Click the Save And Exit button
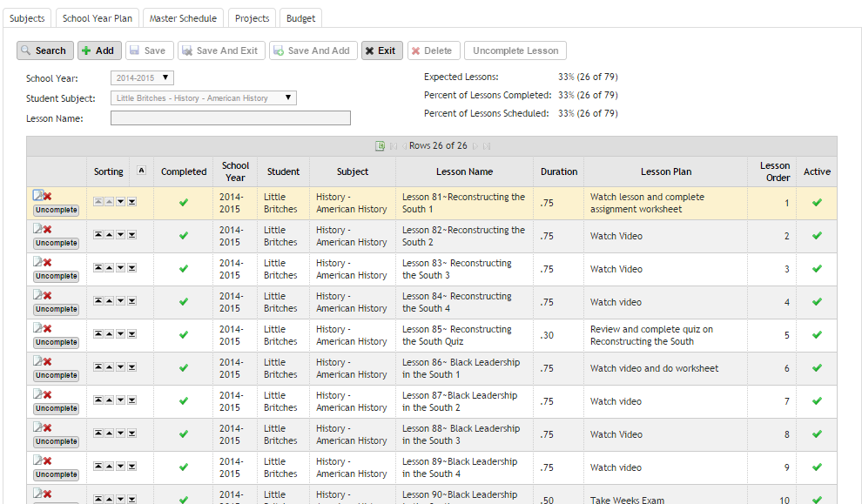This screenshot has width=862, height=504. [221, 50]
